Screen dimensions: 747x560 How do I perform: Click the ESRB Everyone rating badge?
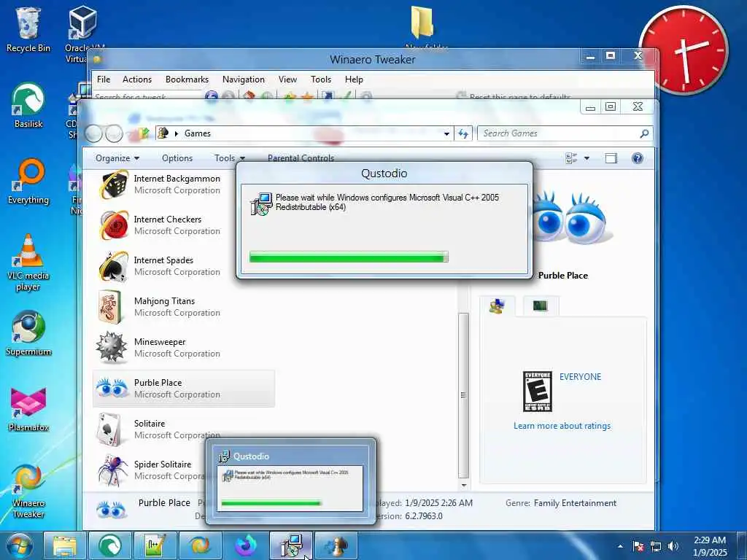click(538, 392)
